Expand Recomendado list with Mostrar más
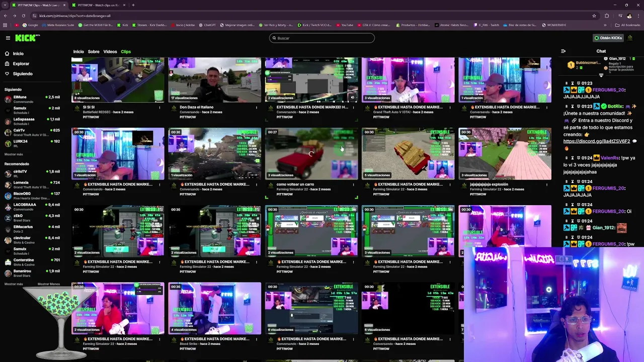The image size is (644, 362). [x=14, y=284]
